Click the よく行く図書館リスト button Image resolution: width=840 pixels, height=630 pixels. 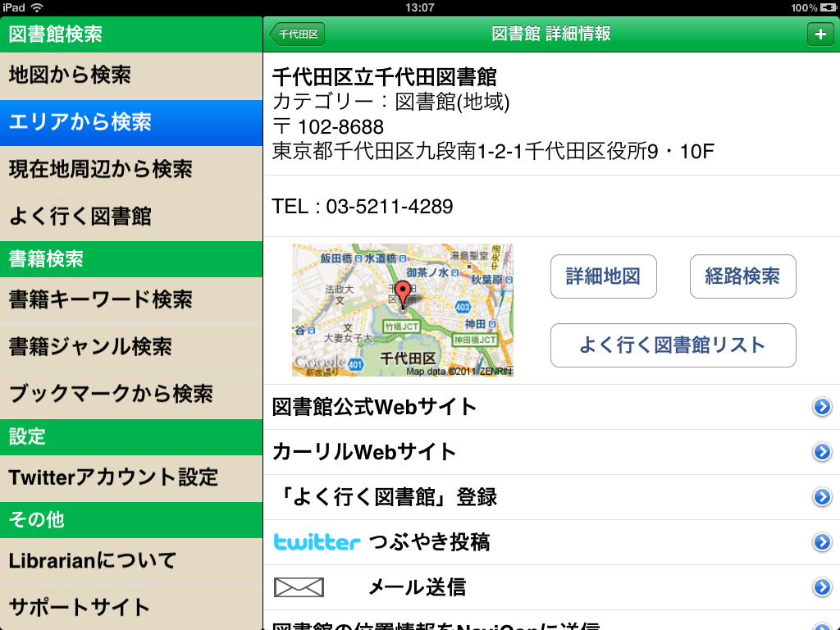[x=673, y=345]
